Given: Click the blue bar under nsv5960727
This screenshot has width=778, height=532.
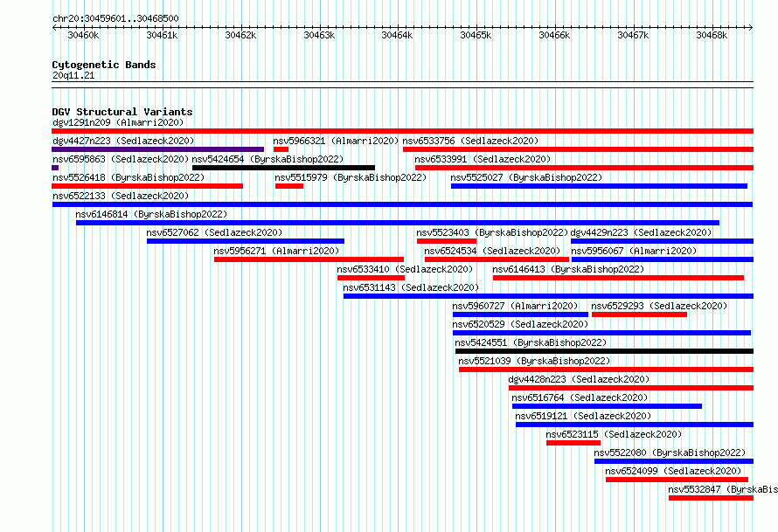Looking at the screenshot, I should [520, 314].
